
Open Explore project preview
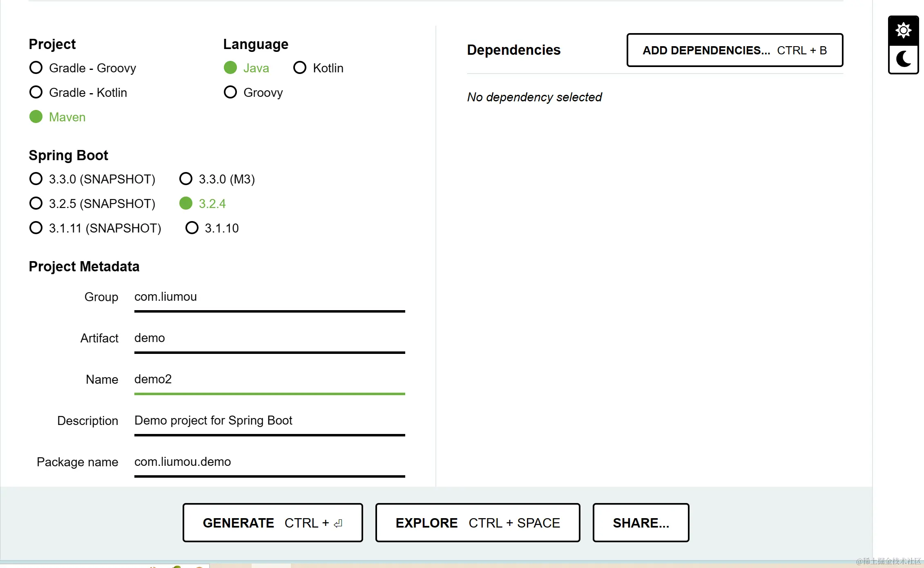click(478, 523)
